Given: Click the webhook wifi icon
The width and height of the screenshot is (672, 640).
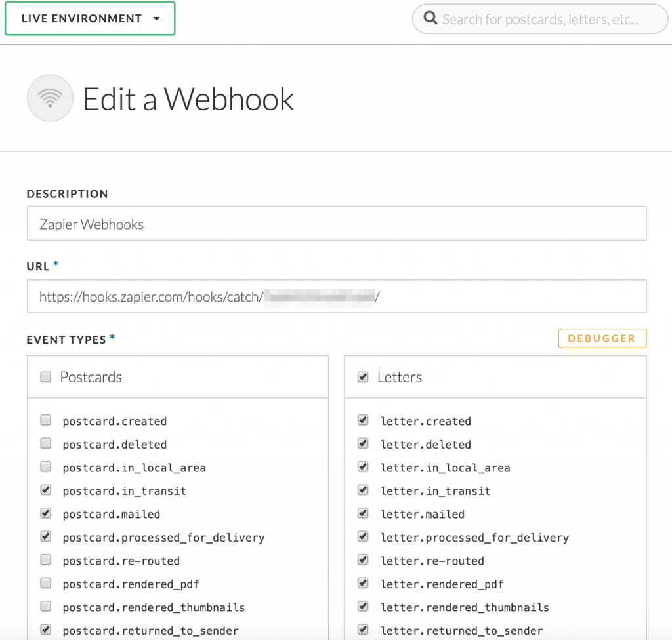Looking at the screenshot, I should click(50, 98).
